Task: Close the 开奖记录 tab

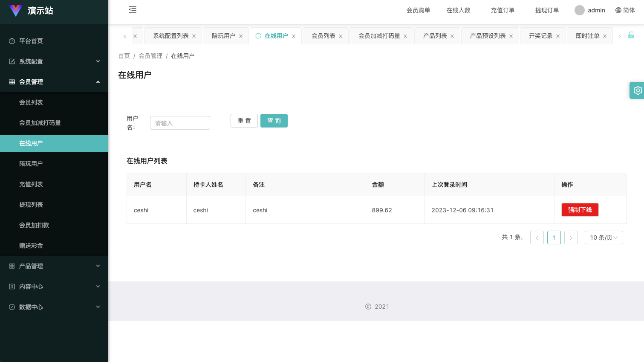Action: click(558, 36)
